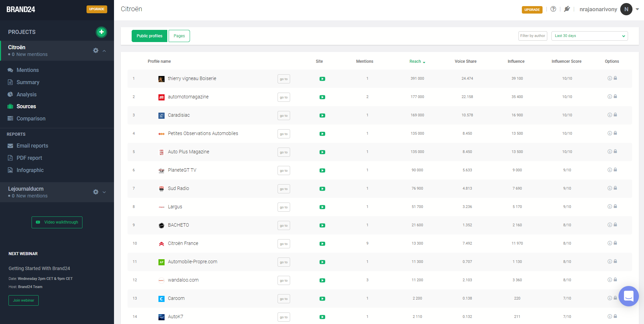This screenshot has width=644, height=324.
Task: Click lock icon for BACHETO row
Action: [x=615, y=225]
